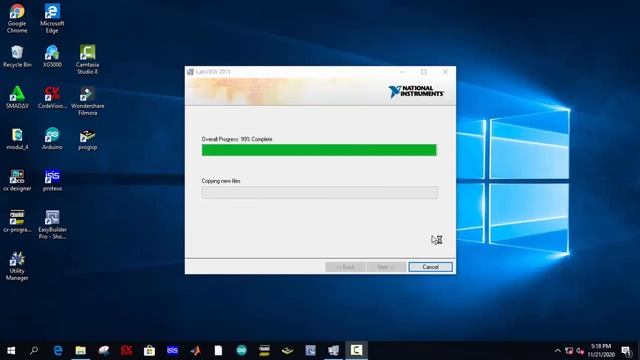
Task: Select the modul_4 desktop file
Action: (x=17, y=139)
